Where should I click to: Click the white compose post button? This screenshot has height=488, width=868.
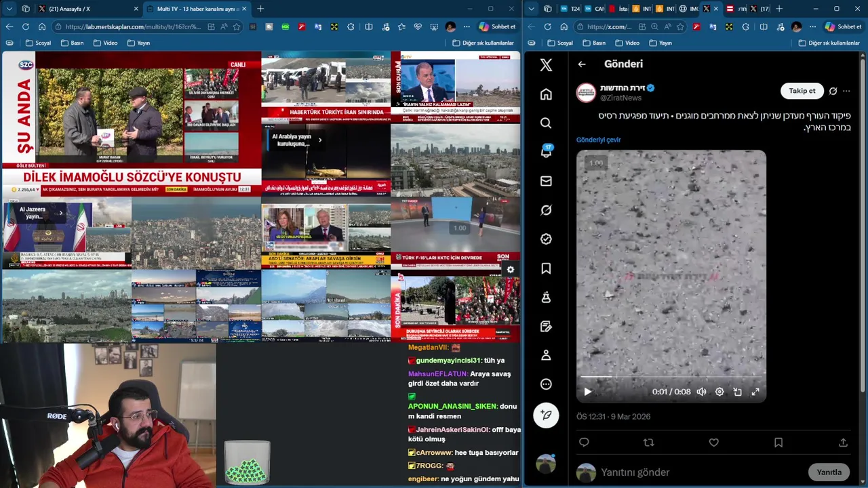(546, 415)
